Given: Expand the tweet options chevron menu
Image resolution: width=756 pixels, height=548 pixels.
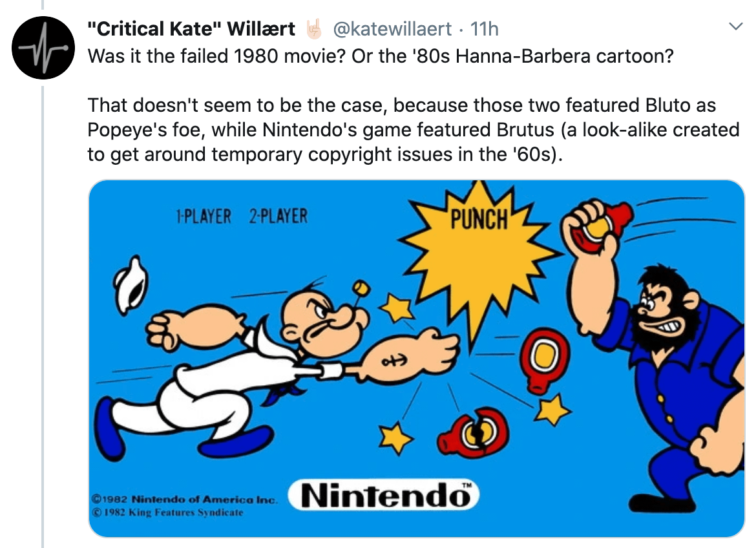Looking at the screenshot, I should point(735,27).
